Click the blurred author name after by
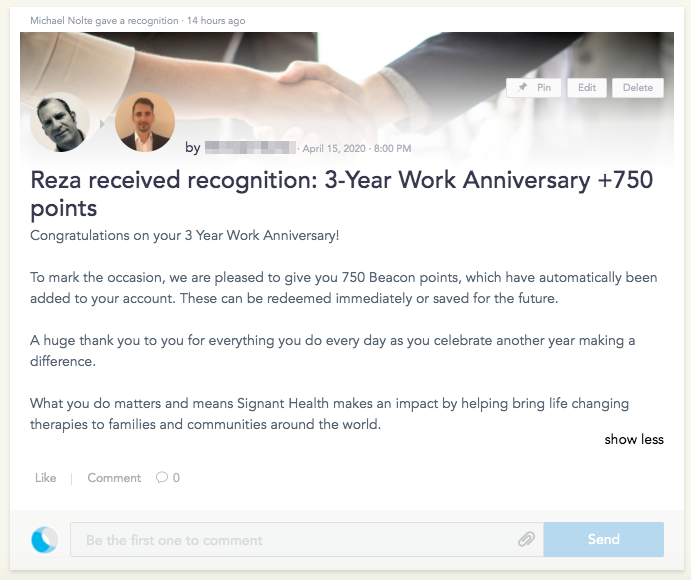Viewport: 691px width, 580px height. pos(250,148)
